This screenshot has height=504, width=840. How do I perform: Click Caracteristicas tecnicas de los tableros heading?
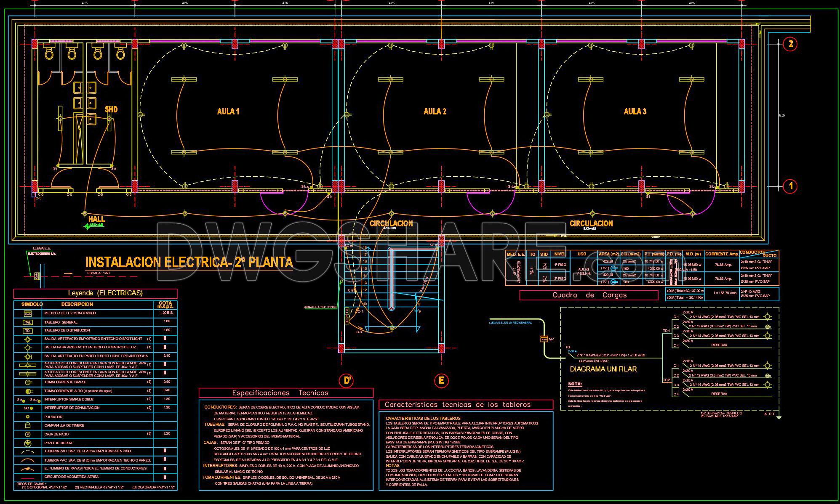tap(458, 405)
